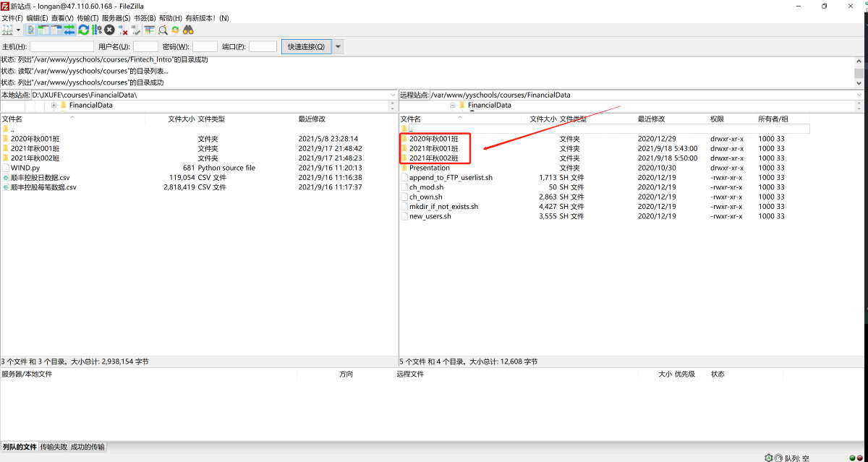Open the 有新版本!(N) menu
The width and height of the screenshot is (868, 462).
click(207, 17)
